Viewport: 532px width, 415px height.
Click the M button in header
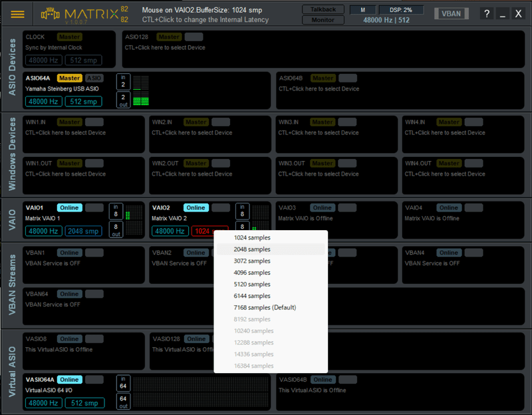[362, 10]
